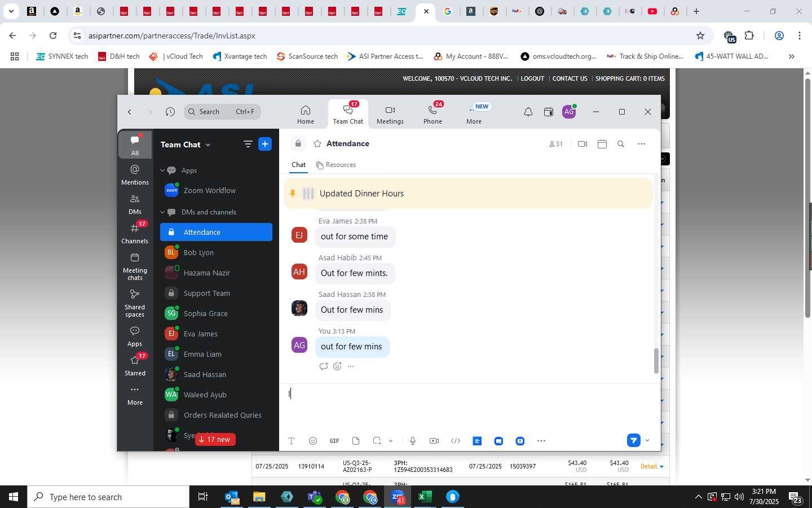Viewport: 812px width, 508px height.
Task: Reply to your last message
Action: point(323,366)
